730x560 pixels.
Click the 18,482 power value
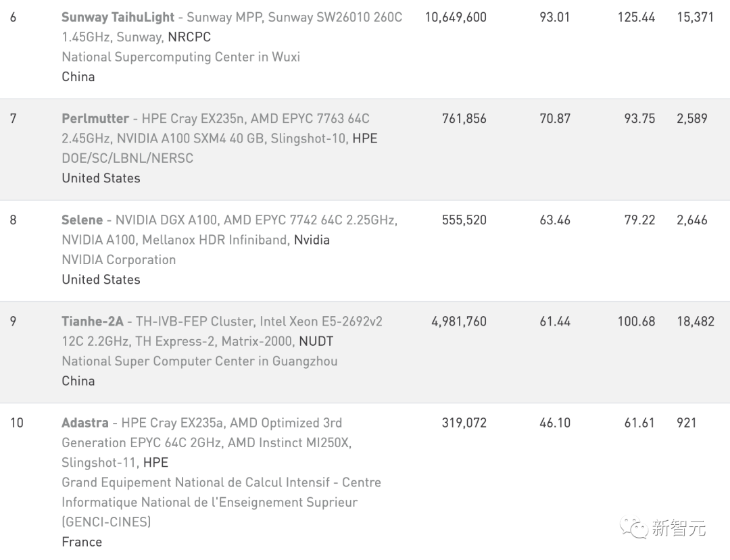tap(695, 322)
